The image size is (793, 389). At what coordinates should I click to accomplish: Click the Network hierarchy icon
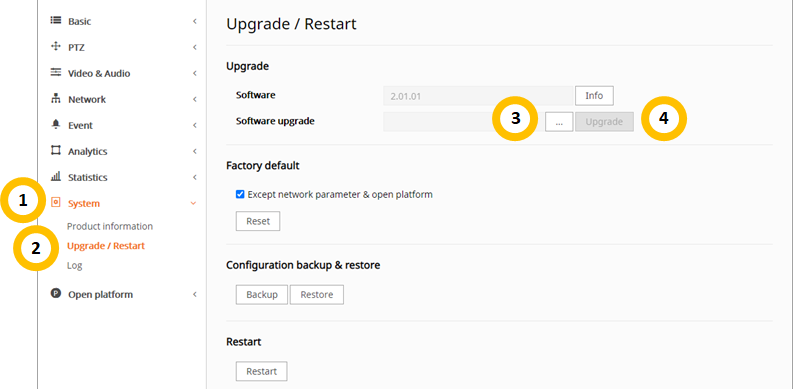(56, 99)
